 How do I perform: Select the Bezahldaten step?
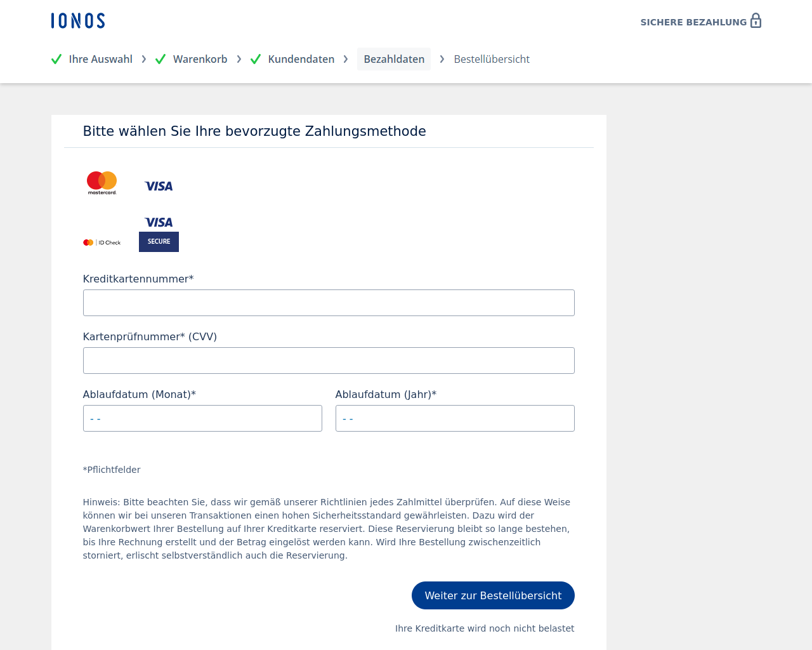(x=394, y=59)
